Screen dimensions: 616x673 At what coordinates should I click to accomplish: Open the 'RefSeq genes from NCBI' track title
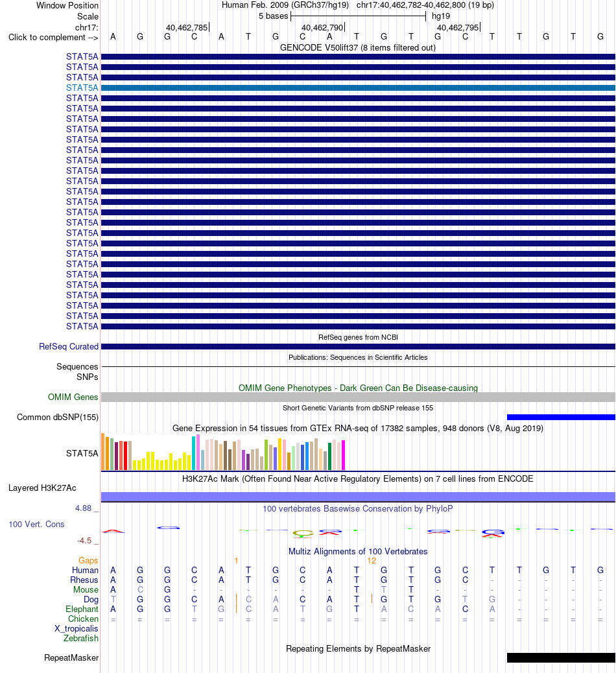point(358,337)
